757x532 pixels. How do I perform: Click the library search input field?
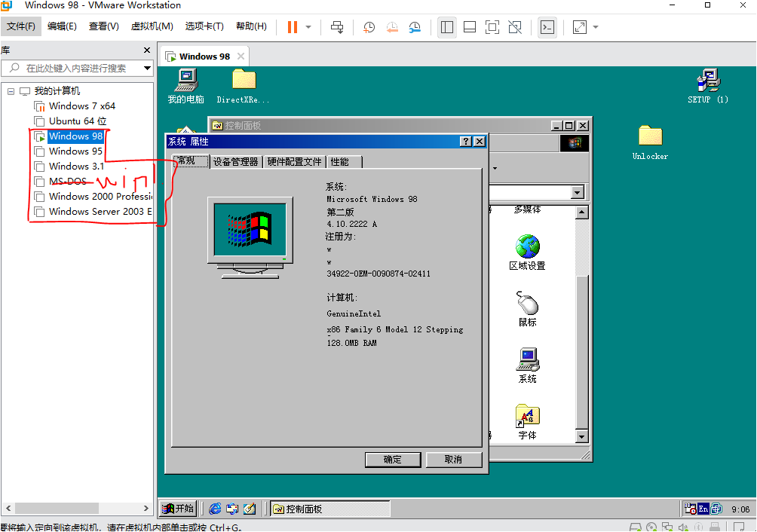pyautogui.click(x=75, y=68)
